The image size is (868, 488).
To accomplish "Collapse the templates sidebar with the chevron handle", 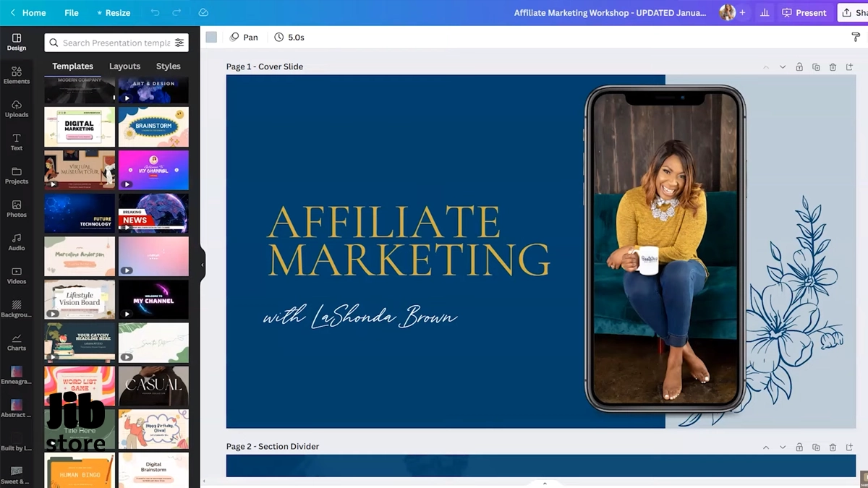I will 203,265.
